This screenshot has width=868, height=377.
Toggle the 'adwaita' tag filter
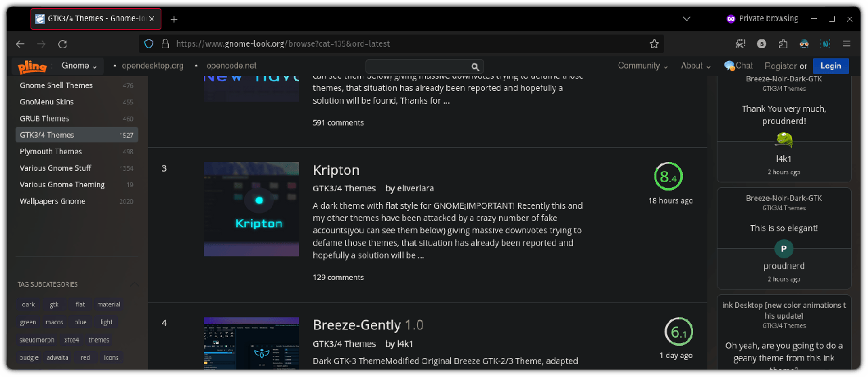tap(57, 357)
